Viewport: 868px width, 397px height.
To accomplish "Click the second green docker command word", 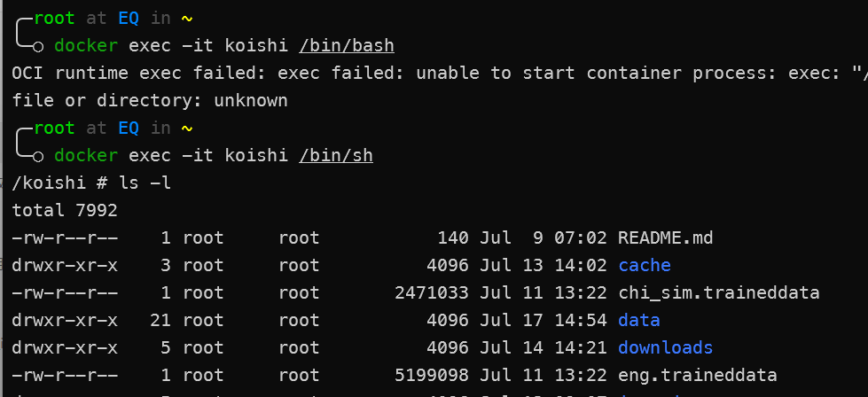I will tap(86, 156).
